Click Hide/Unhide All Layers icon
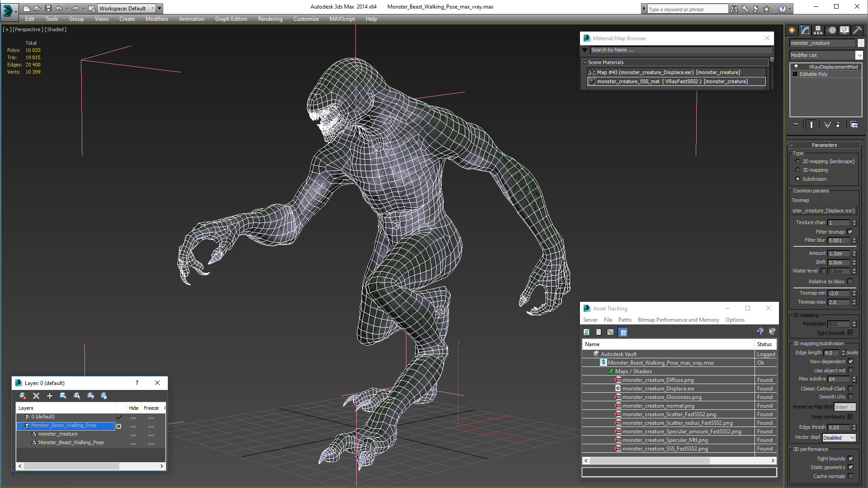This screenshot has width=868, height=488. [x=90, y=396]
